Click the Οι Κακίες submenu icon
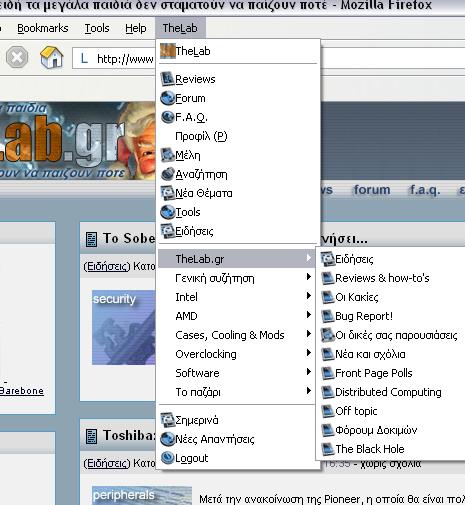This screenshot has width=465, height=505. tap(328, 297)
